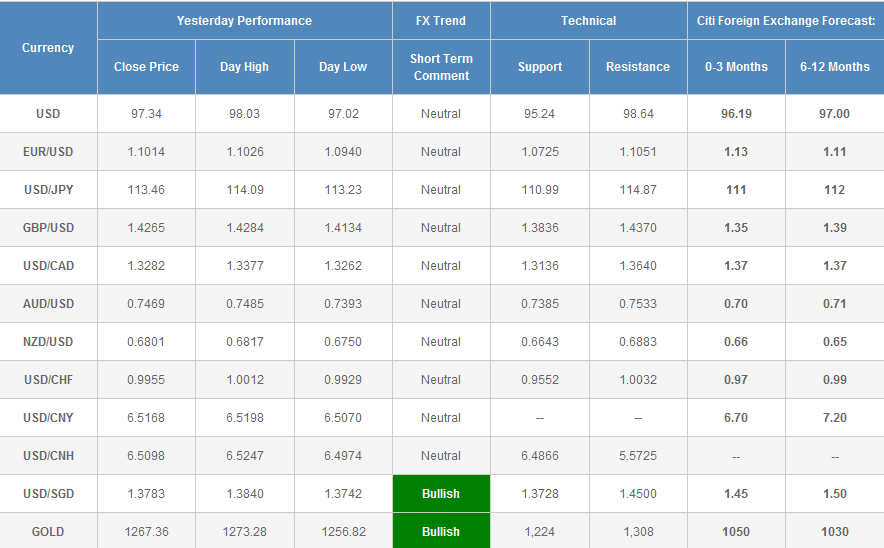
Task: Click GBP/USD close price 1.4265
Action: tap(146, 228)
